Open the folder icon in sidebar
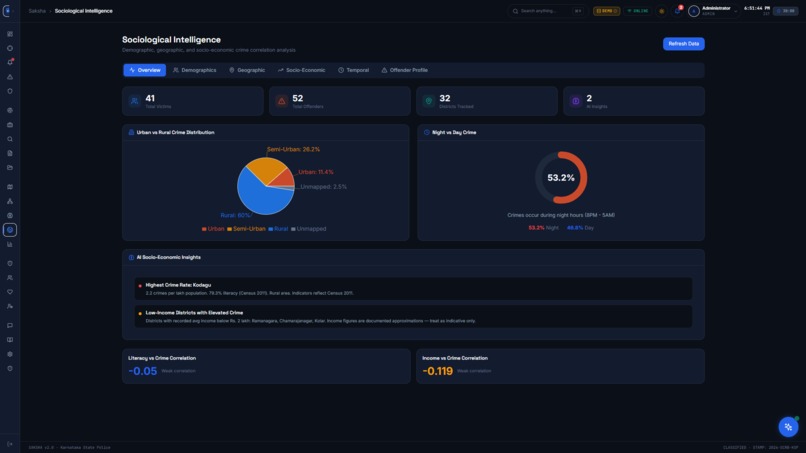The image size is (806, 453). click(x=10, y=168)
